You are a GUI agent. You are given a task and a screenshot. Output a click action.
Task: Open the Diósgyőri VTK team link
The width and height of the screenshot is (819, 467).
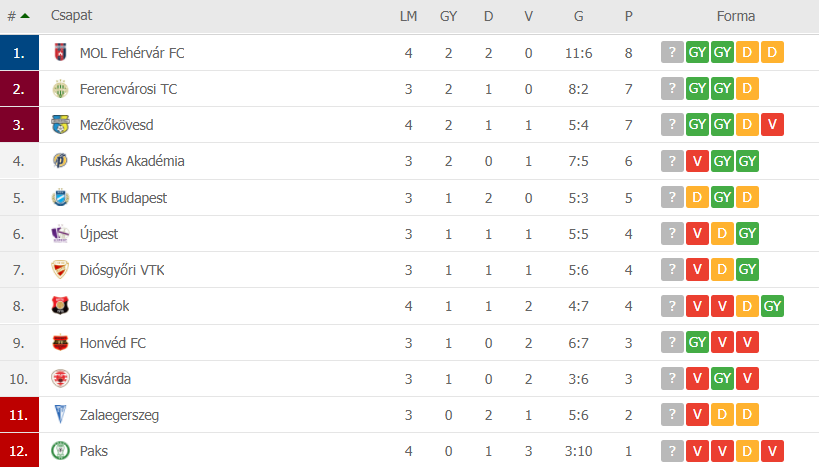point(122,270)
